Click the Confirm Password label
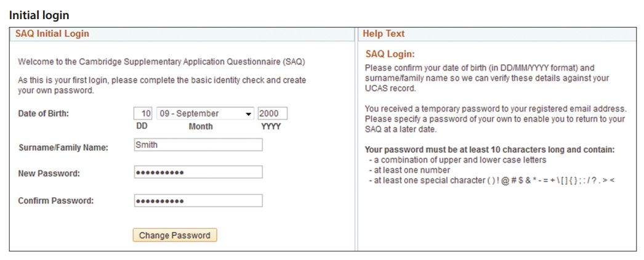The width and height of the screenshot is (644, 260). pyautogui.click(x=56, y=201)
